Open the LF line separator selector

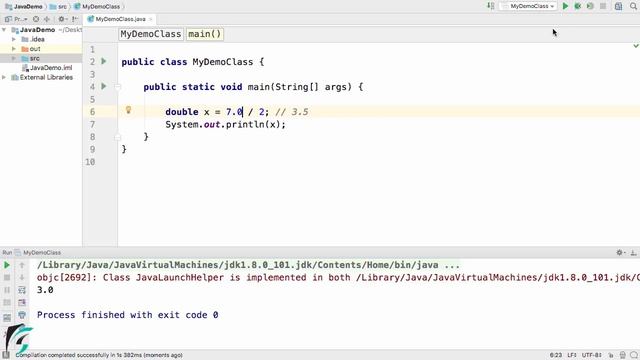[x=571, y=355]
